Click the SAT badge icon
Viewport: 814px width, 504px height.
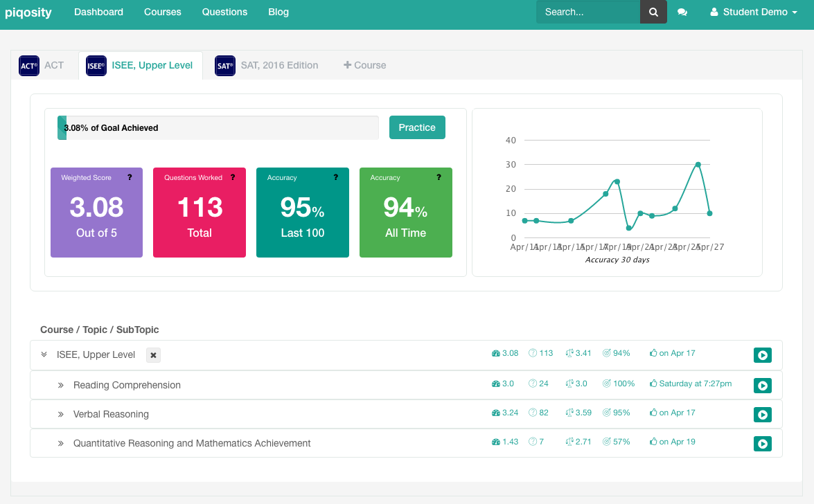tap(224, 66)
